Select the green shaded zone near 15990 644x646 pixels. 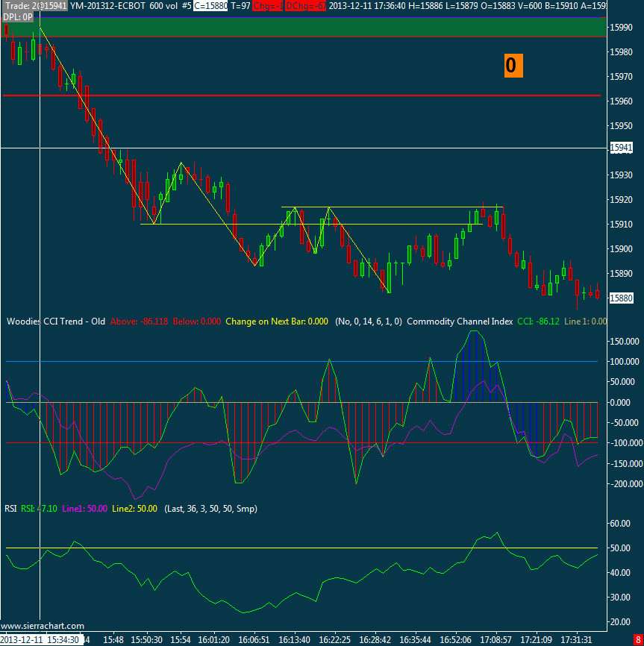304,27
